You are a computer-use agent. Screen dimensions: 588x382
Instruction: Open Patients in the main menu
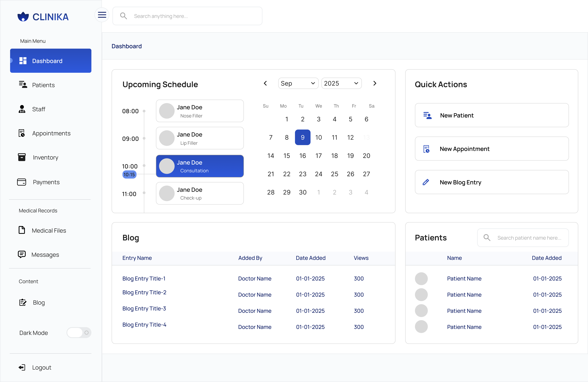tap(43, 85)
